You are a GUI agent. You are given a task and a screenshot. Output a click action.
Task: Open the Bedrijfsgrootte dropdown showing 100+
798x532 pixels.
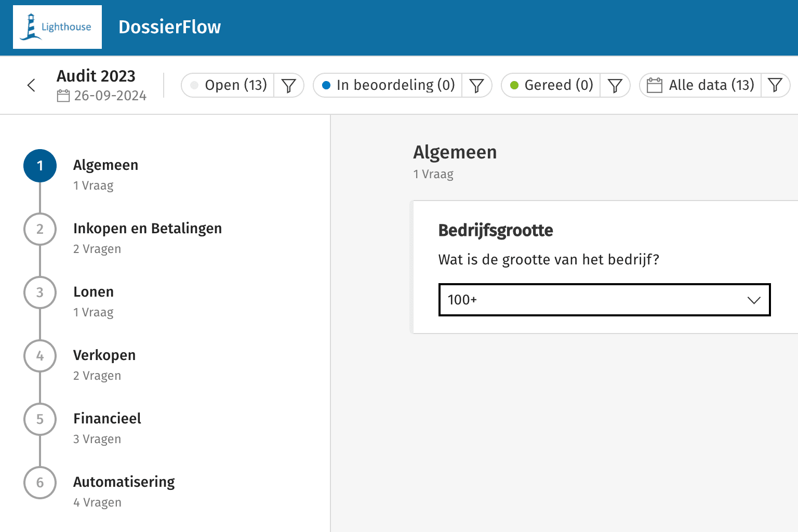pyautogui.click(x=597, y=300)
